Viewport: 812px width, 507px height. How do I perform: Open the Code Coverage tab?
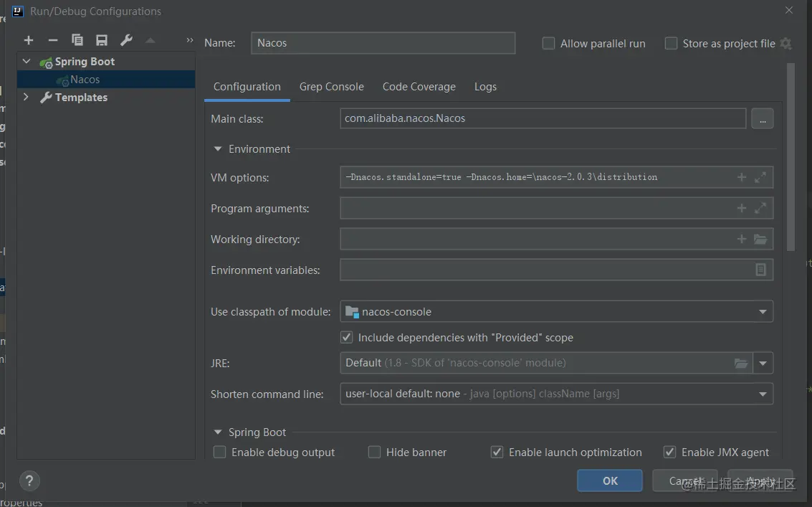[419, 87]
